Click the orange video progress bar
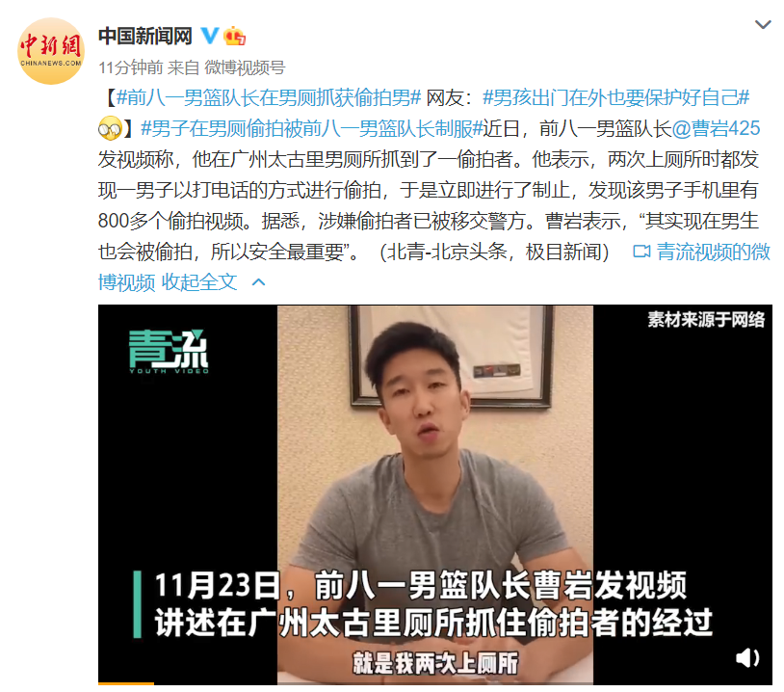Screen dimensions: 784x692 pyautogui.click(x=126, y=683)
